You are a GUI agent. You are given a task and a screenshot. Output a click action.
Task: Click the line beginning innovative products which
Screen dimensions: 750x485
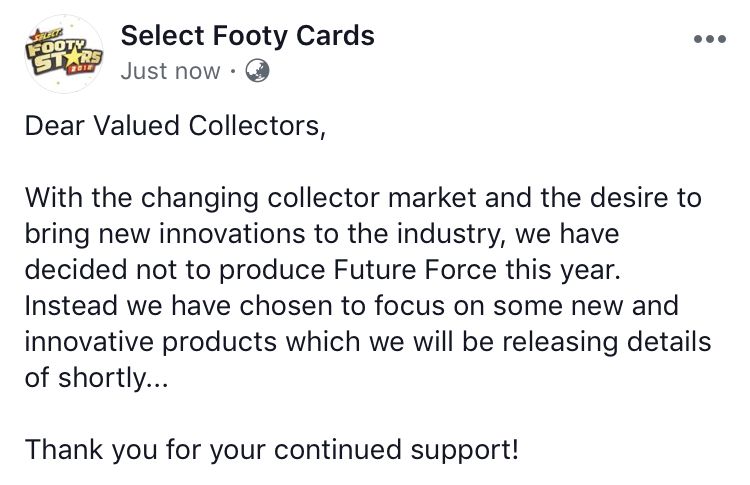click(368, 342)
